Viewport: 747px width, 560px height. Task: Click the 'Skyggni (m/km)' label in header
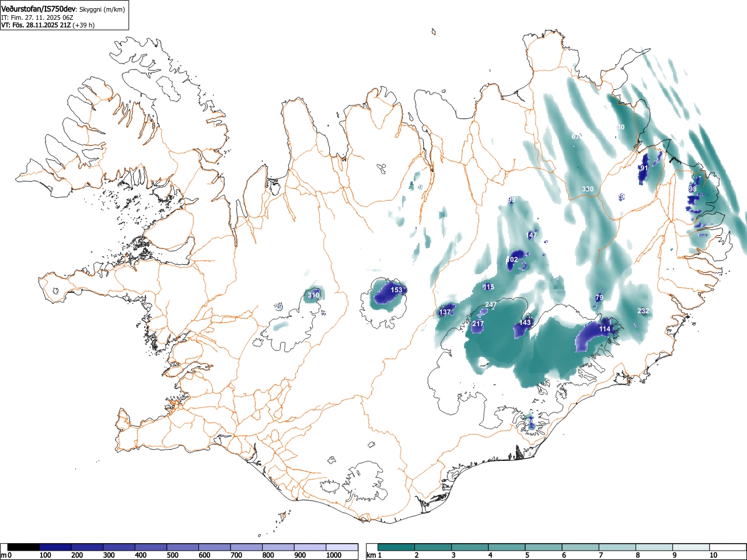[102, 9]
